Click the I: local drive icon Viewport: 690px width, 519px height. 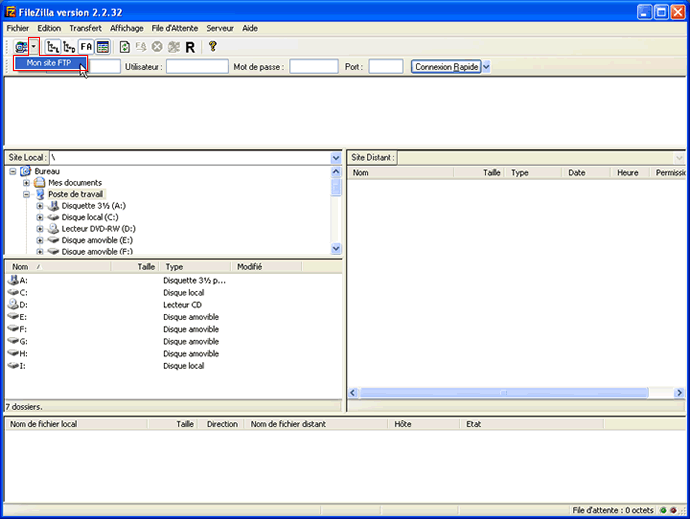pos(13,365)
